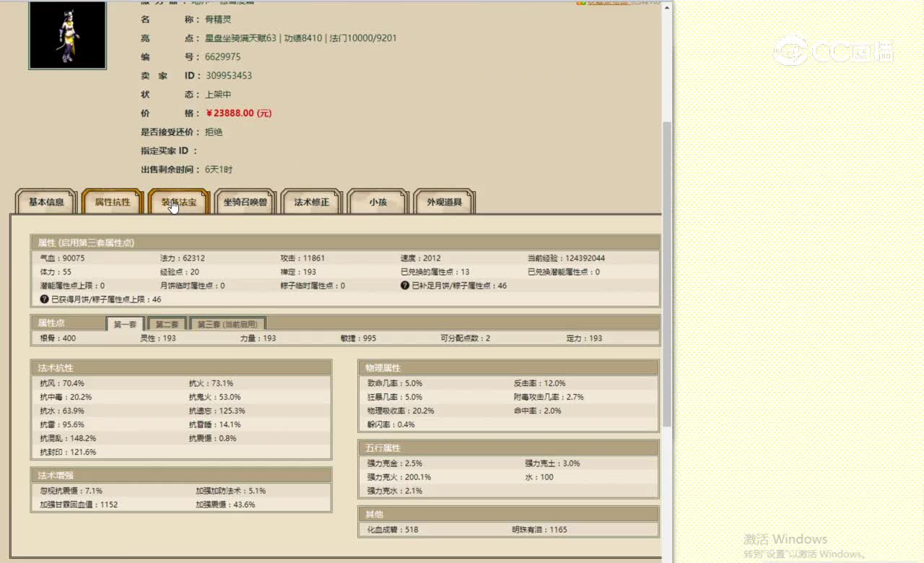Open the 基本信息 tab
924x563 pixels.
point(46,202)
